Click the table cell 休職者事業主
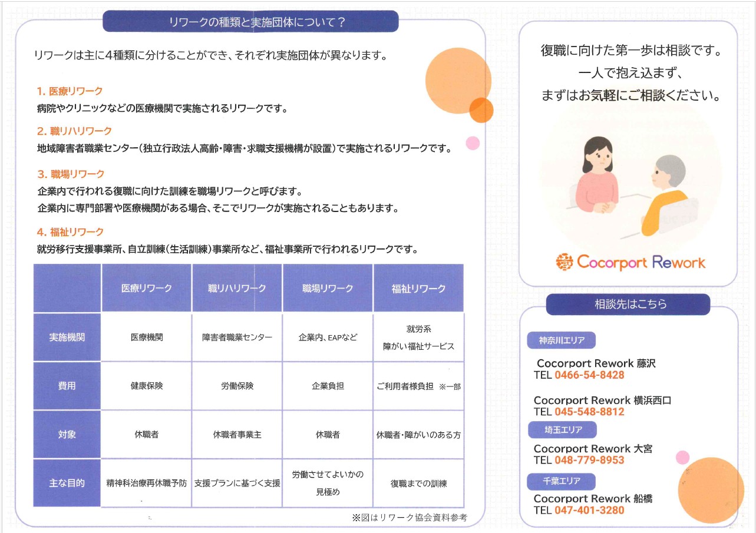Image resolution: width=756 pixels, height=533 pixels. point(237,435)
